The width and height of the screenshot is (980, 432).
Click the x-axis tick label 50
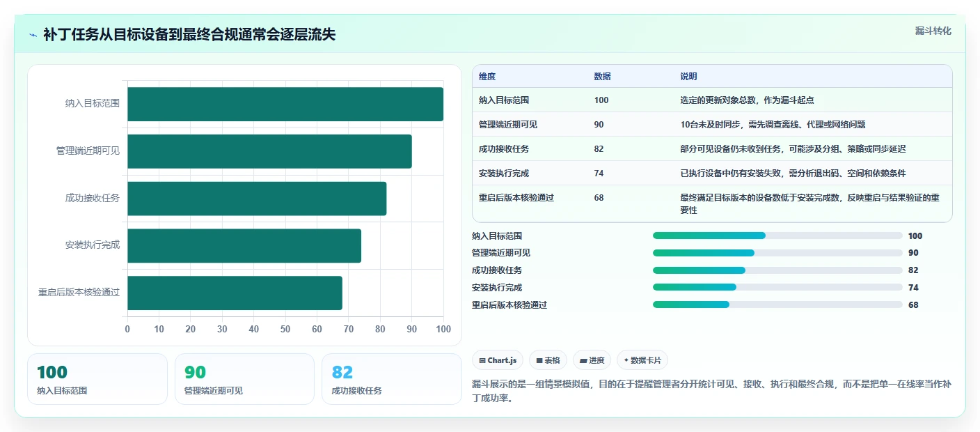click(285, 329)
